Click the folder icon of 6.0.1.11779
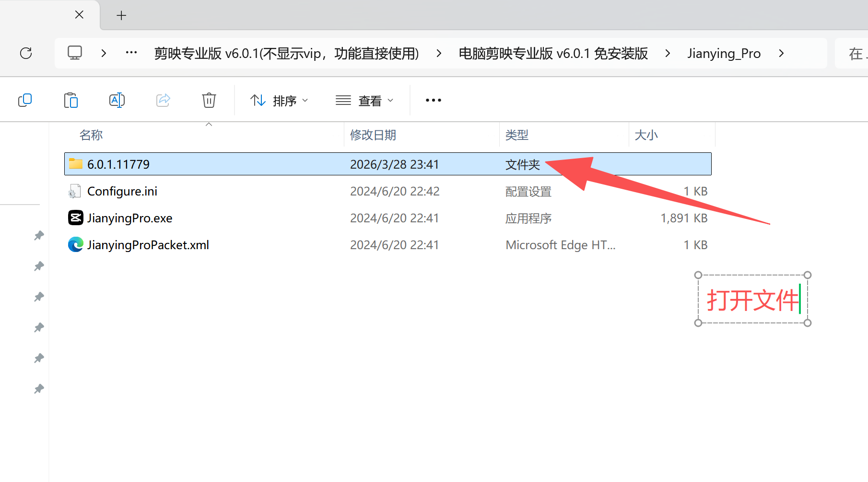Screen dimensions: 868x482 tap(75, 164)
